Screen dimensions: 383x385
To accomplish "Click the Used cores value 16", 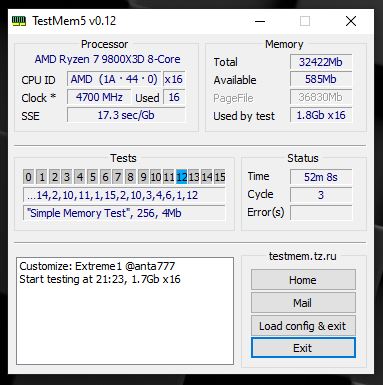I will tap(174, 97).
